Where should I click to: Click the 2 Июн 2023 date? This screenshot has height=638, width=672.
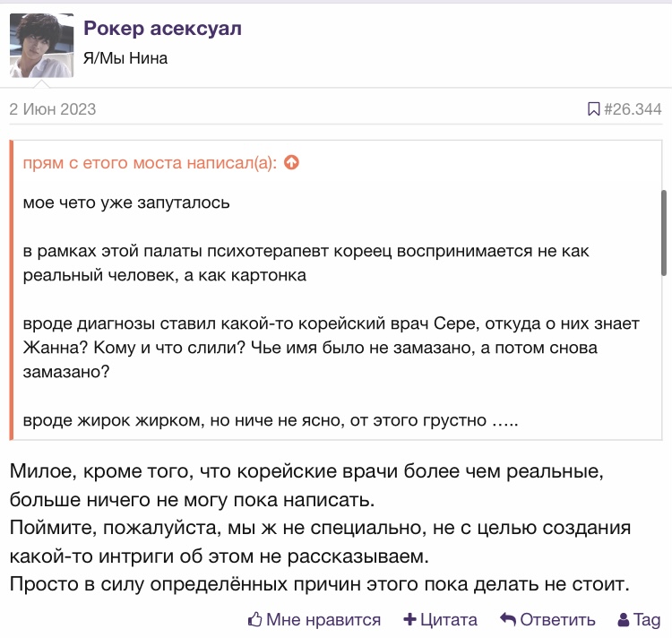[x=53, y=109]
